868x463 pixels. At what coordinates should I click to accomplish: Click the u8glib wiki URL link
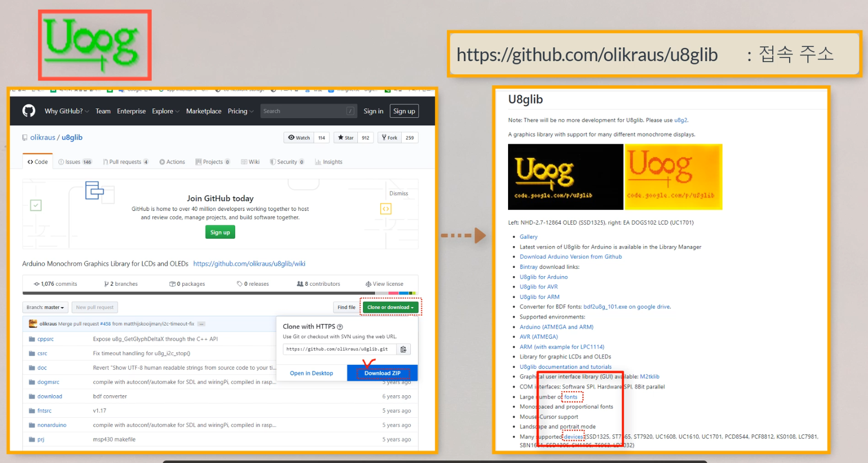coord(249,264)
